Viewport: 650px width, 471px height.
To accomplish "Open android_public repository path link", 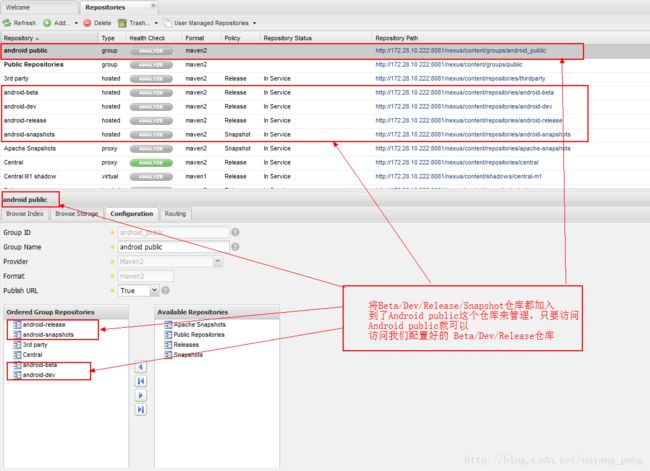I will (x=461, y=51).
